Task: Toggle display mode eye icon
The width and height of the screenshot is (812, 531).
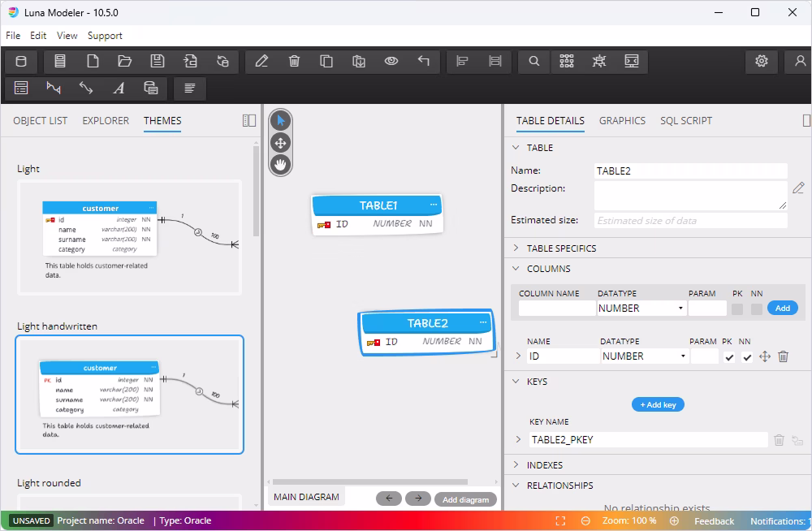Action: (x=391, y=61)
